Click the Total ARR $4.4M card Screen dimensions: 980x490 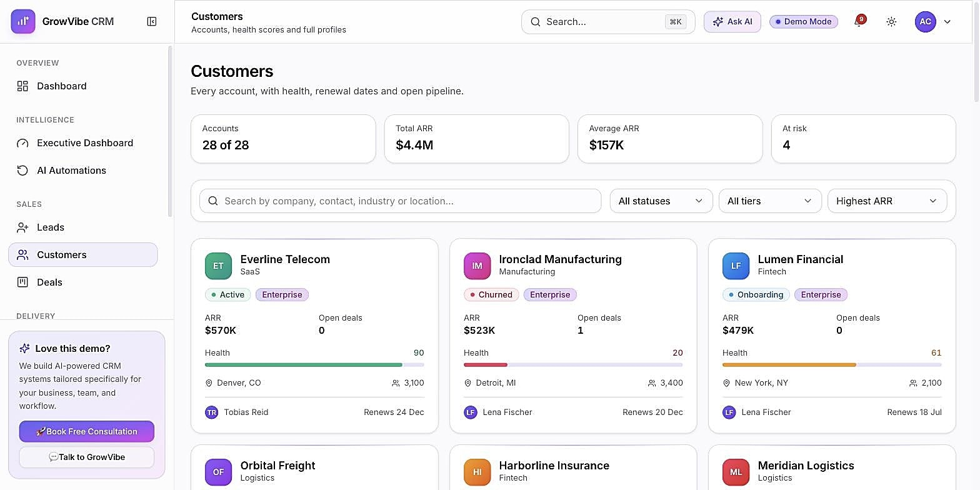477,139
